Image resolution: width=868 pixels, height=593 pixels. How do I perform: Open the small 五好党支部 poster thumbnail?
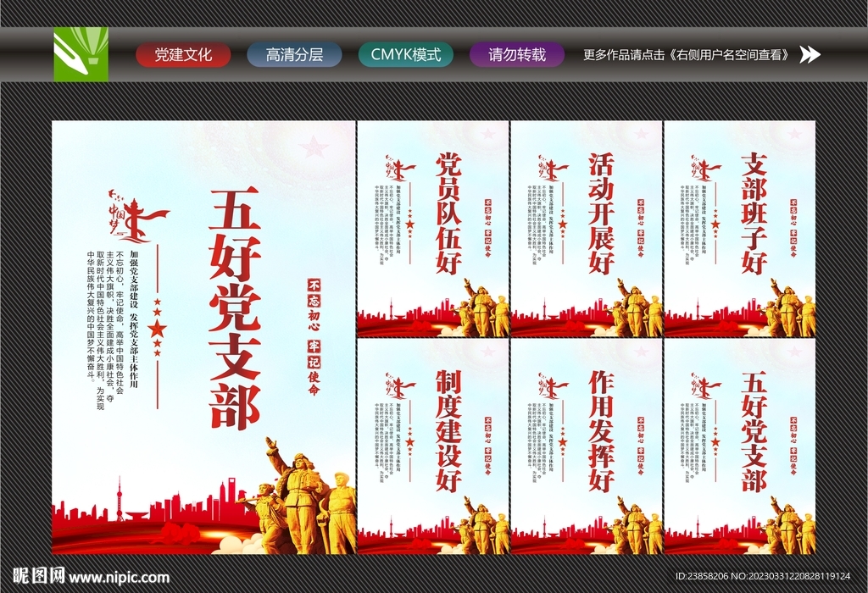point(739,447)
